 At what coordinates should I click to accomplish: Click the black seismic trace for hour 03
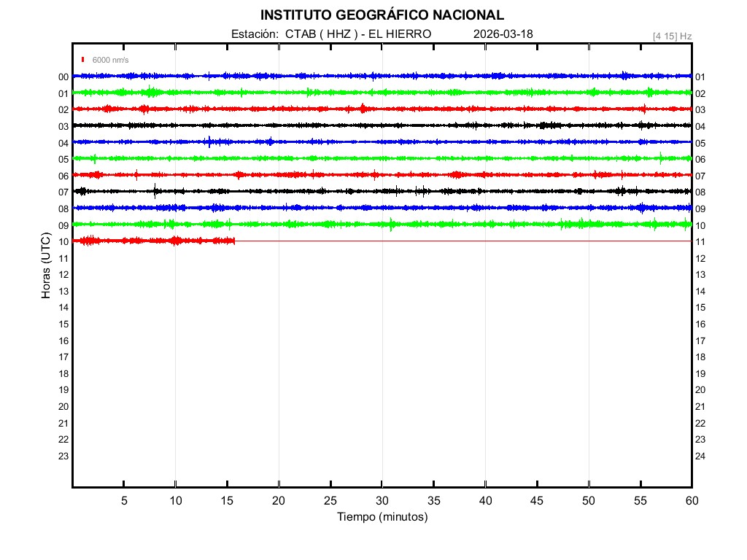[382, 125]
